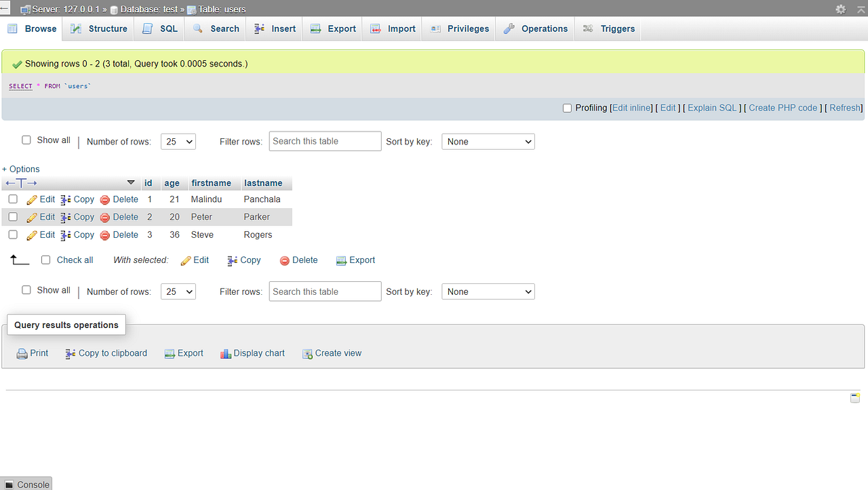Click the settings gear icon at top right
Image resolution: width=868 pixels, height=490 pixels.
(840, 9)
